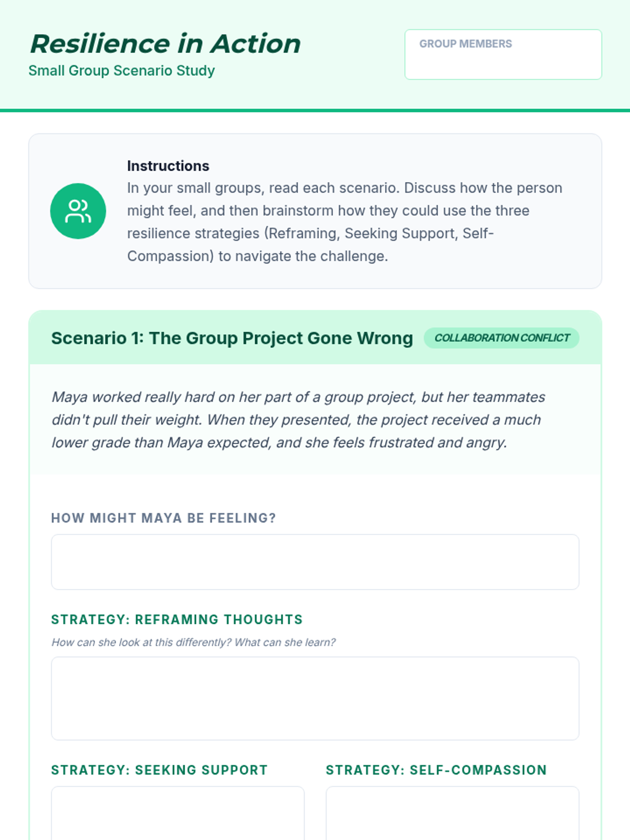Click the Self-Compassion answer box

[x=452, y=813]
